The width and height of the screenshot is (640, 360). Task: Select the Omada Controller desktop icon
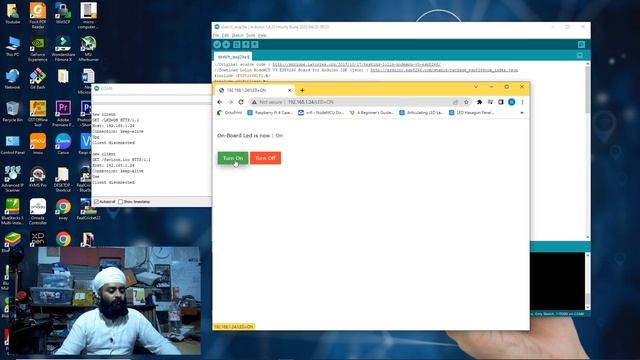coord(38,212)
